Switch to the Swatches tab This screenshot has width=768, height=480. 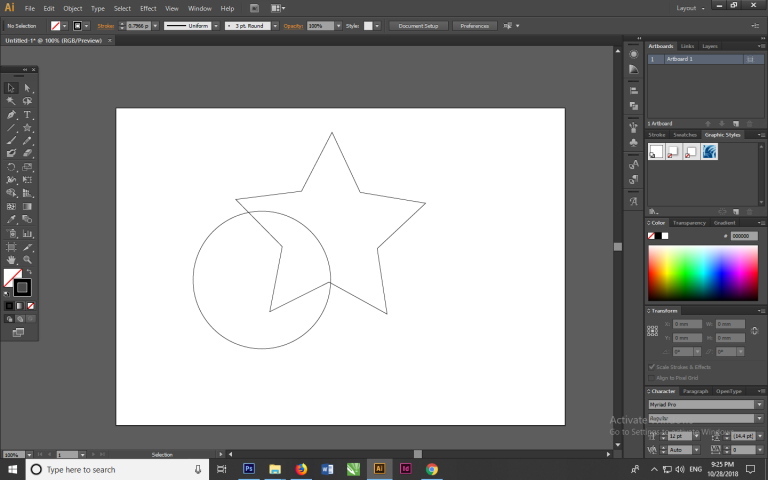coord(685,134)
